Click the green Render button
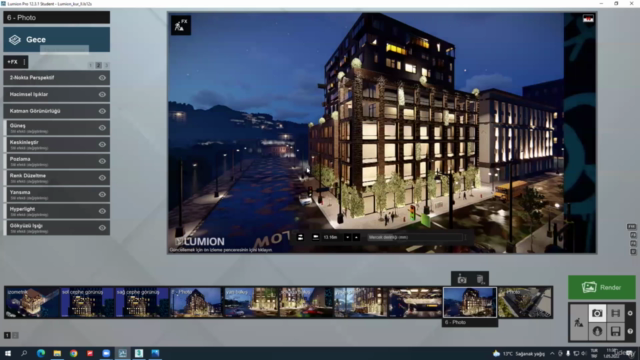640x360 pixels. (602, 287)
